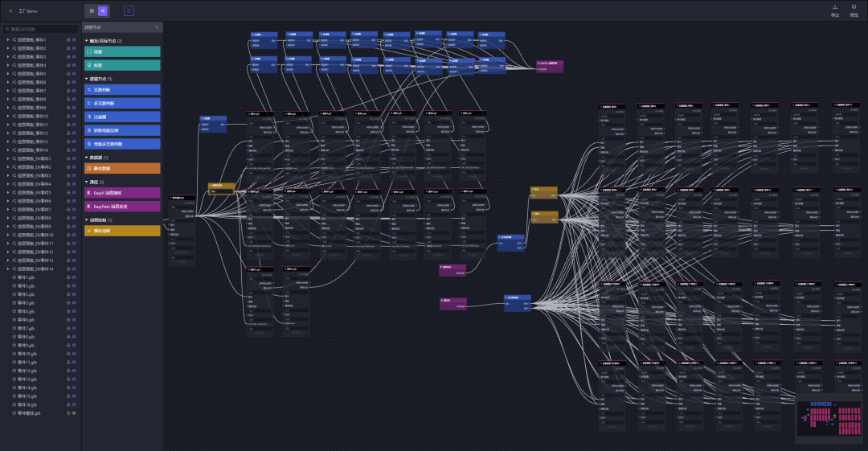Collapse the 逻辑节点 node group

pos(86,80)
